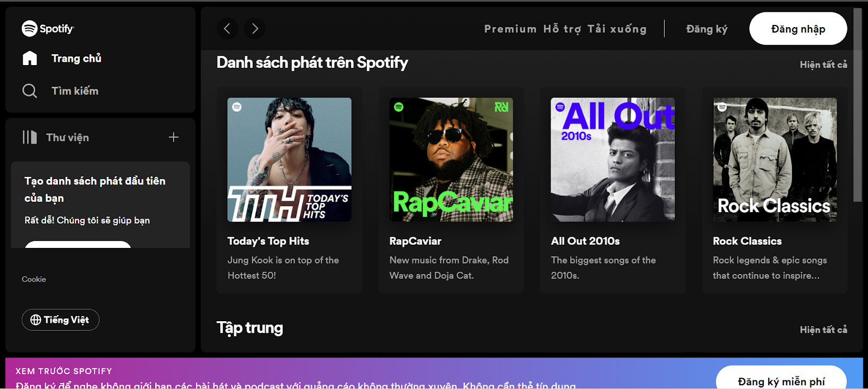Click New music from Drake description
The width and height of the screenshot is (868, 389).
(x=449, y=267)
